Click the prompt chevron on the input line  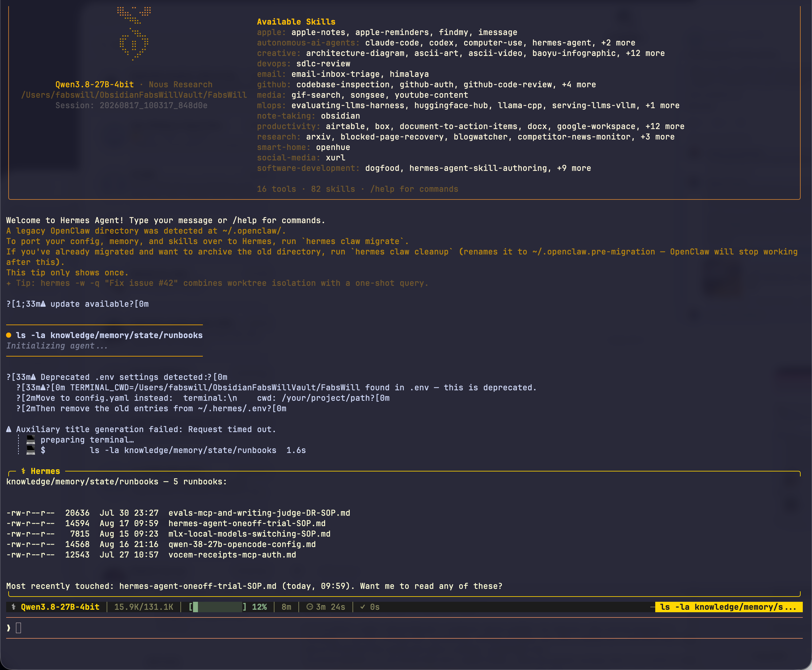9,628
